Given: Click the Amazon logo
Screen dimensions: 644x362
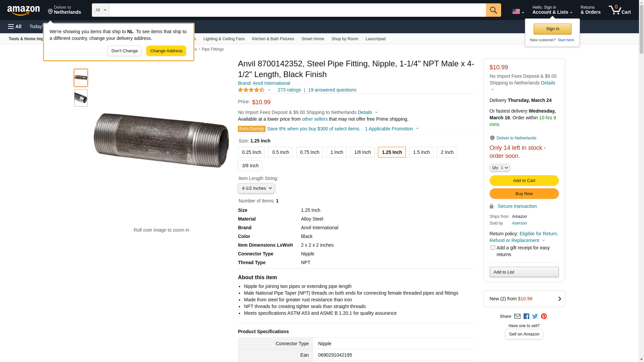Looking at the screenshot, I should click(23, 10).
